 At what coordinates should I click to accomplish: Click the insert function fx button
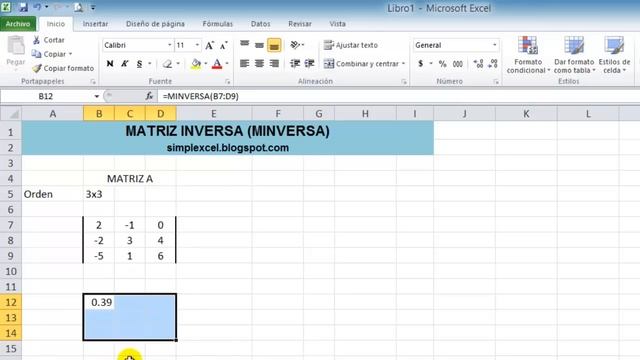coord(149,96)
